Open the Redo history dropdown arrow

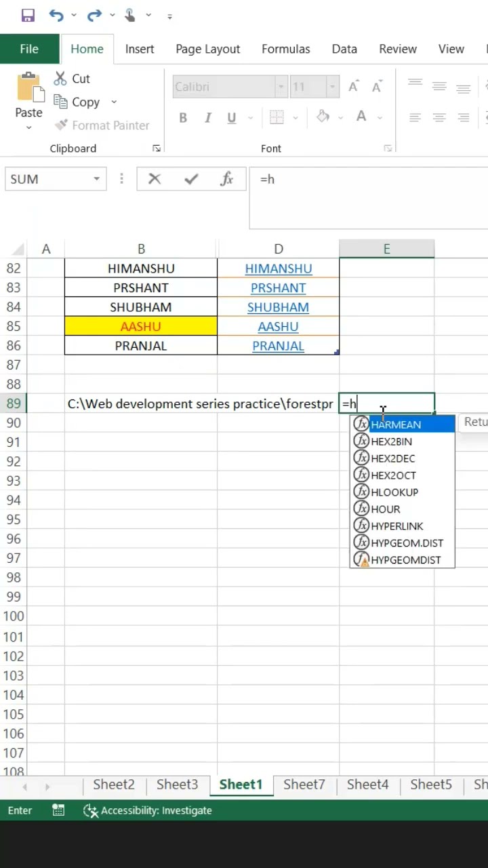click(111, 16)
